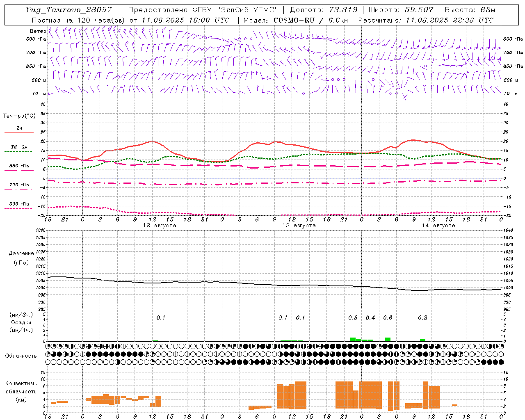The image size is (525, 420).
Task: Click the Долгота: 73.319 value
Action: point(324,10)
